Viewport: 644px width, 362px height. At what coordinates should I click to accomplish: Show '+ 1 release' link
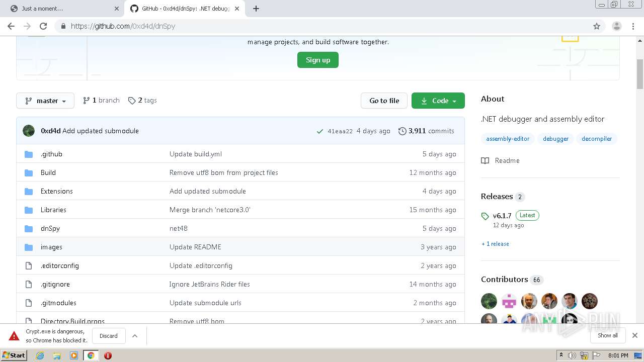click(495, 244)
